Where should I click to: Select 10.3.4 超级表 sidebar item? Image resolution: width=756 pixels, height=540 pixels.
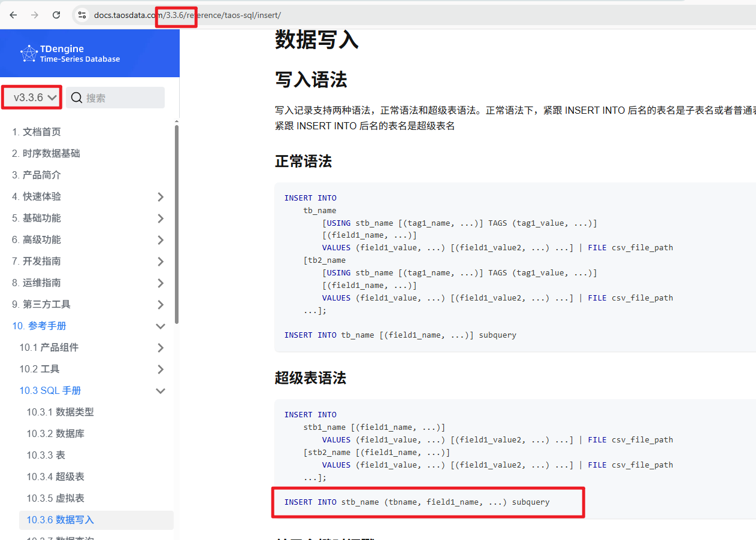[55, 477]
